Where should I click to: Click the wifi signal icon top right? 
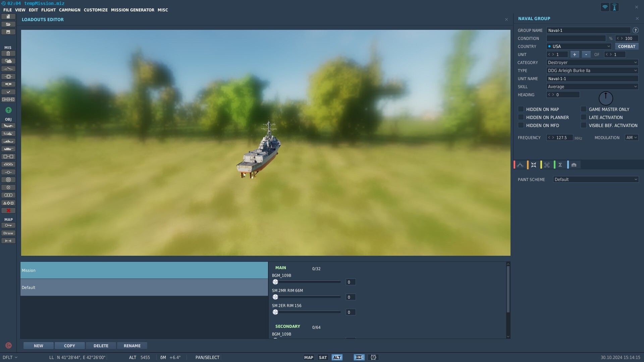point(605,7)
